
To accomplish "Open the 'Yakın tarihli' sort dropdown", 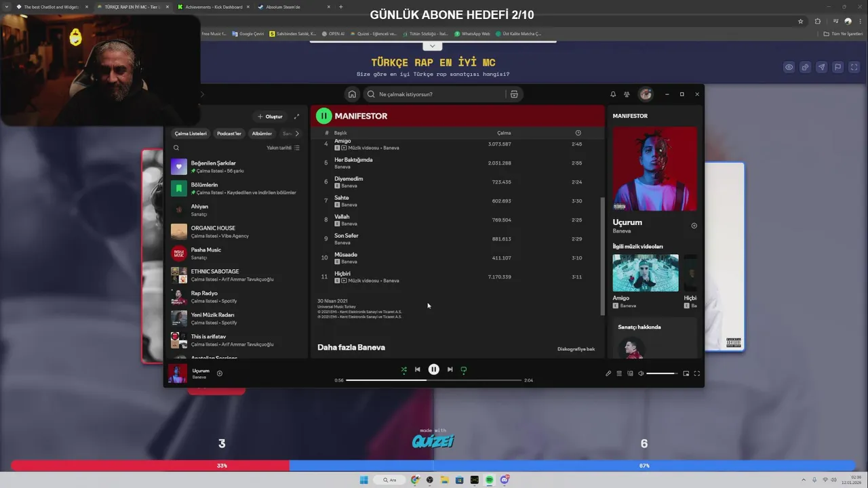I will pyautogui.click(x=283, y=148).
